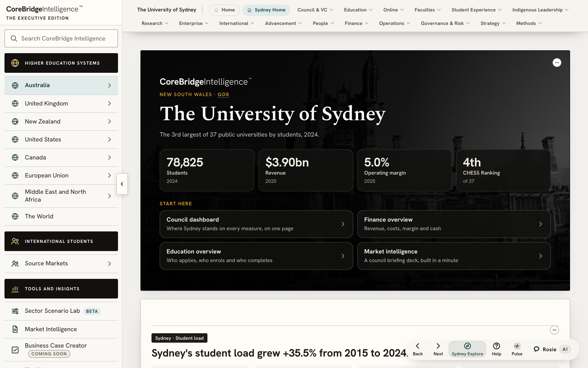Click the people icon beside Source Markets
Screen dimensions: 588x368
point(15,264)
